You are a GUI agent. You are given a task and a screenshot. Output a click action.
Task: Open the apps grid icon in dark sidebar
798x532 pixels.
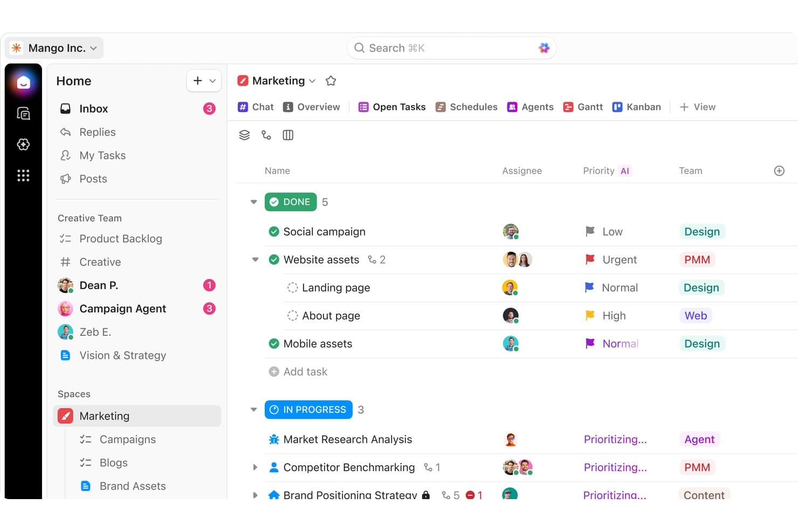[x=23, y=175]
